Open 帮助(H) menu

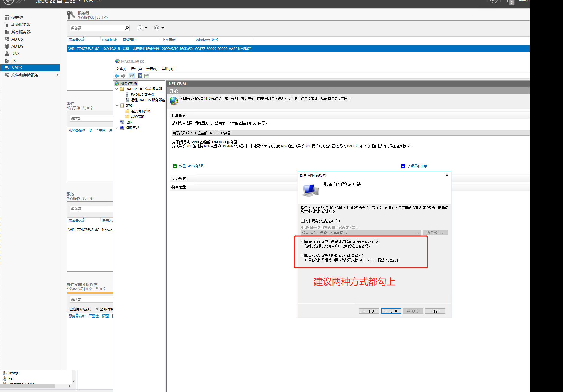[x=167, y=69]
